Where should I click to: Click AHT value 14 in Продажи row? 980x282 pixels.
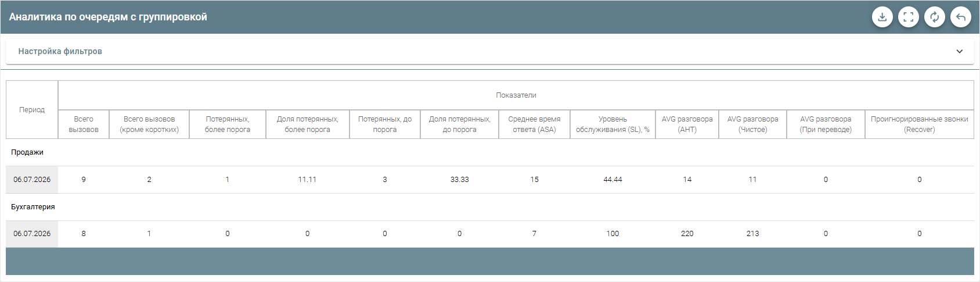(x=687, y=180)
